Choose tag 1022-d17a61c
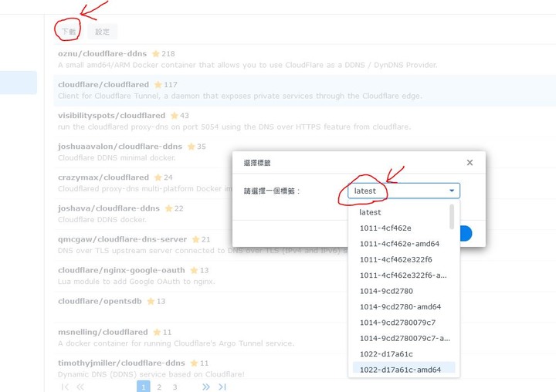The width and height of the screenshot is (556, 392). click(x=404, y=353)
